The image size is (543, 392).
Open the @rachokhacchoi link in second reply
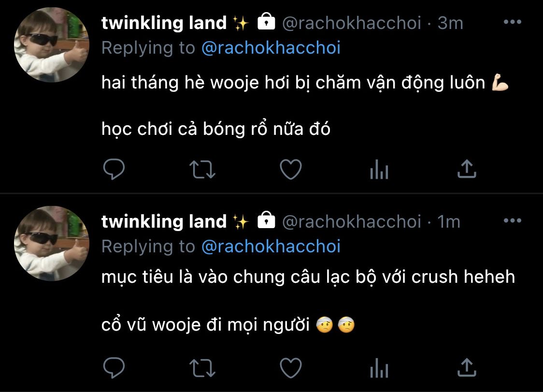(x=271, y=247)
